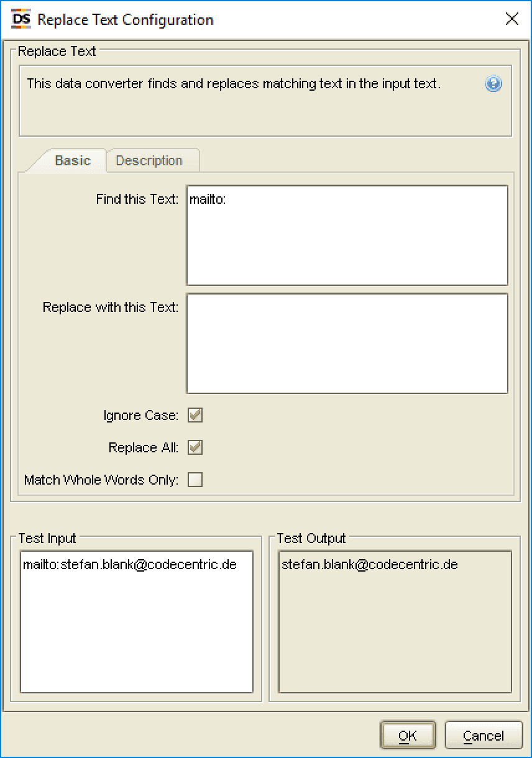532x758 pixels.
Task: Click inside the Find this Text field
Action: (347, 236)
